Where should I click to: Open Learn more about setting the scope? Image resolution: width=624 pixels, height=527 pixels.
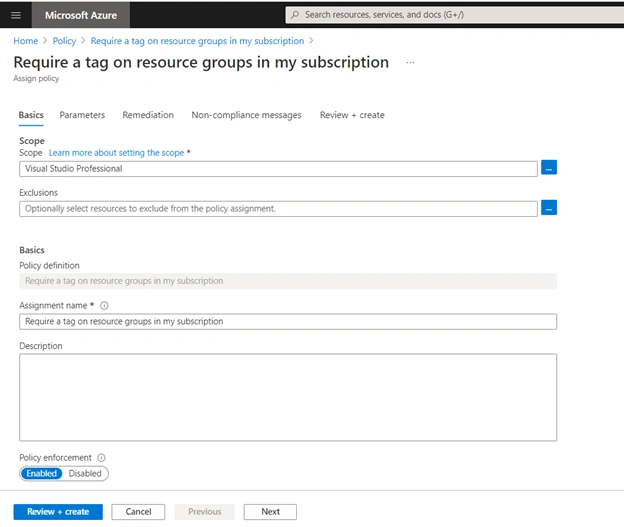tap(116, 153)
